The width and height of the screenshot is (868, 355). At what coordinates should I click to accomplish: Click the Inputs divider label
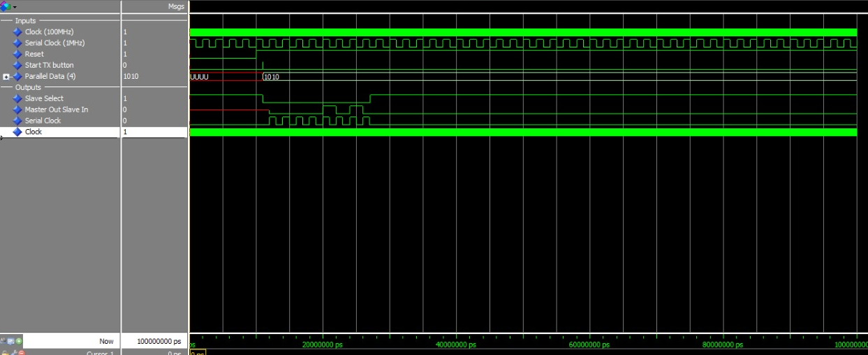[25, 21]
